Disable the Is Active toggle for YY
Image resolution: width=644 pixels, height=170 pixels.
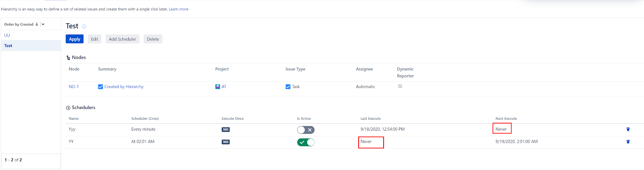(306, 142)
